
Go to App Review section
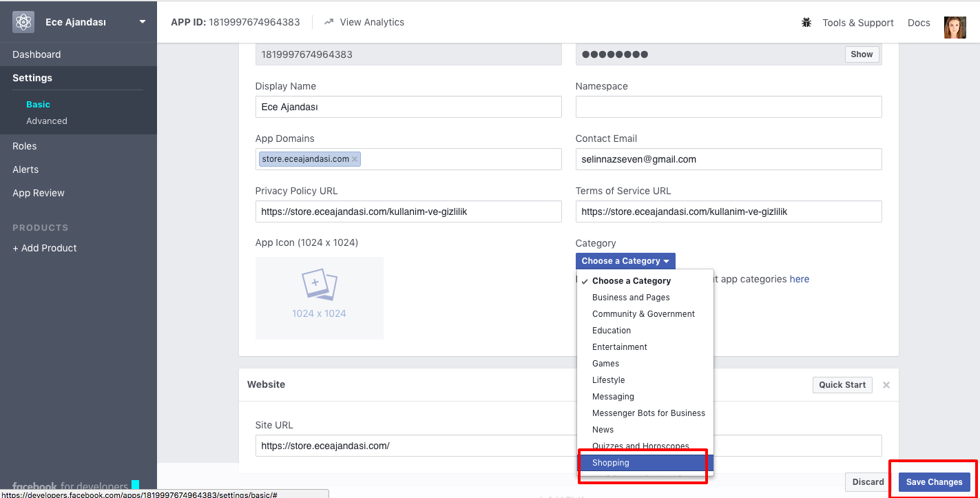[39, 193]
